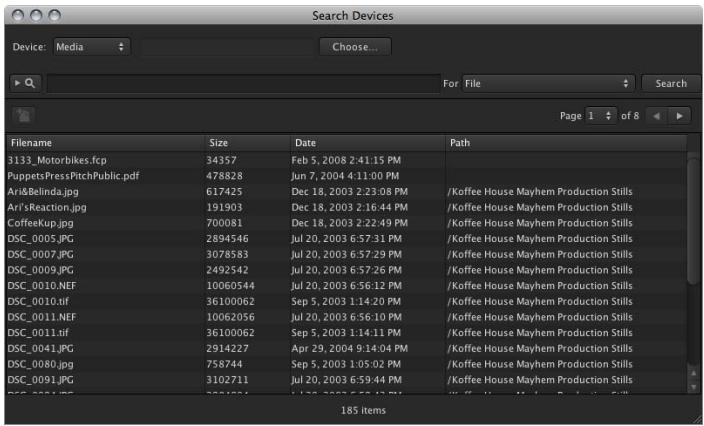Viewport: 704px width, 426px height.
Task: Click the Search button
Action: (671, 83)
